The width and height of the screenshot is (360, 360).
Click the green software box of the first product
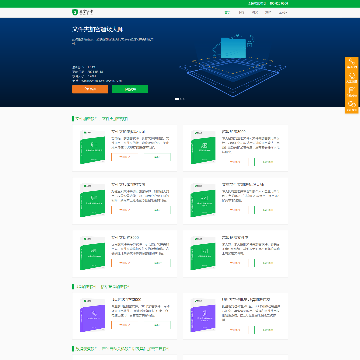[x=92, y=147]
